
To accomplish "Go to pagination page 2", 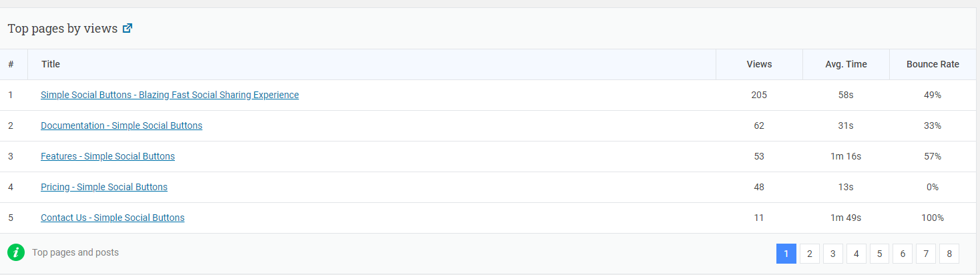I will [x=810, y=254].
